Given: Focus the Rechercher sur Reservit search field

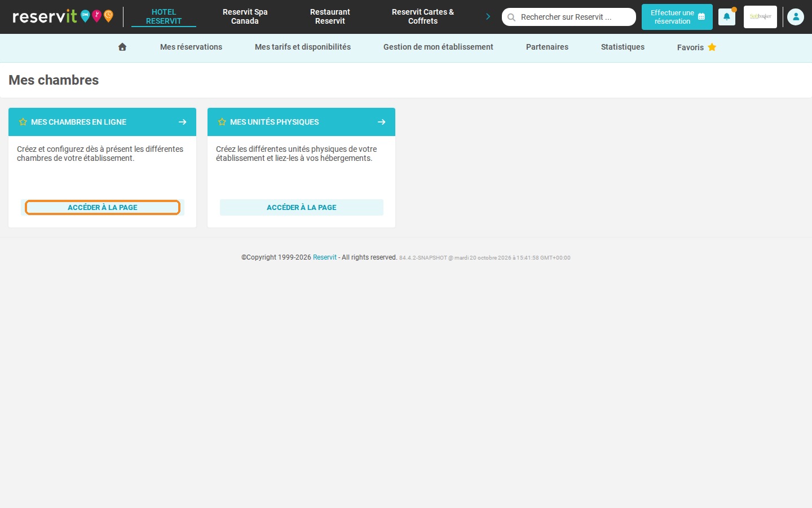Looking at the screenshot, I should pyautogui.click(x=569, y=17).
